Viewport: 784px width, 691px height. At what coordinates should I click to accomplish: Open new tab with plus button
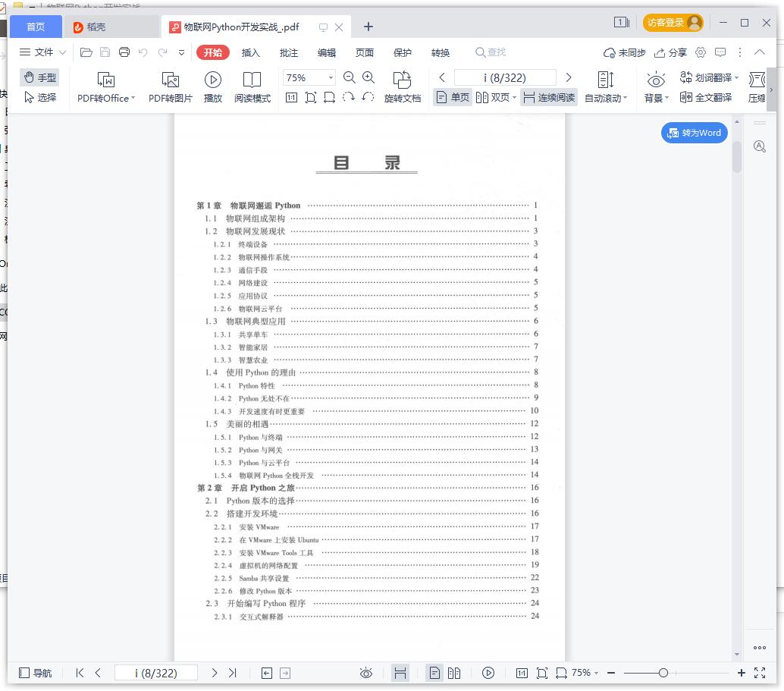coord(368,27)
